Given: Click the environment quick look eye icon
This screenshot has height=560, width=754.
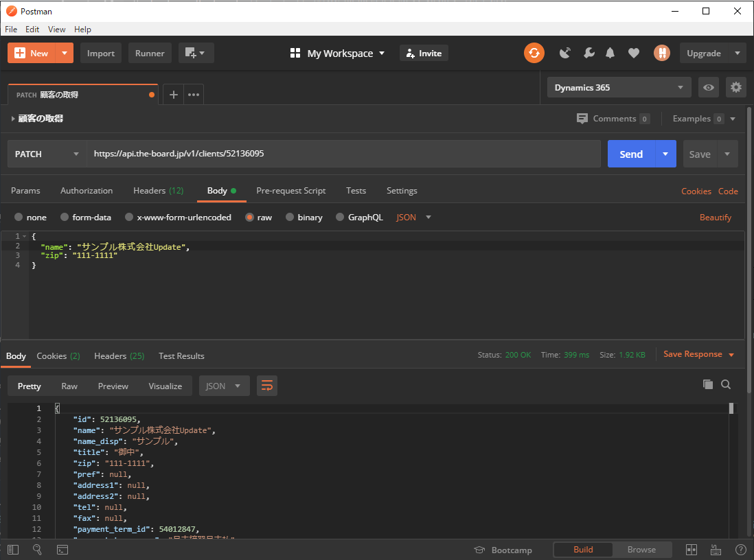Looking at the screenshot, I should click(x=709, y=87).
